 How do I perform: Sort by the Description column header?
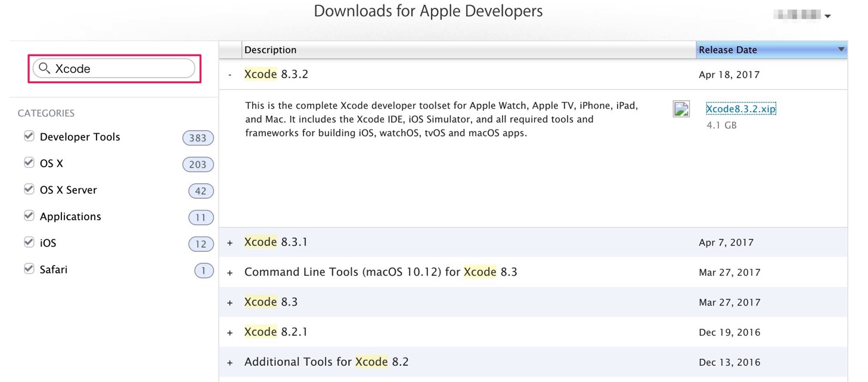(469, 50)
